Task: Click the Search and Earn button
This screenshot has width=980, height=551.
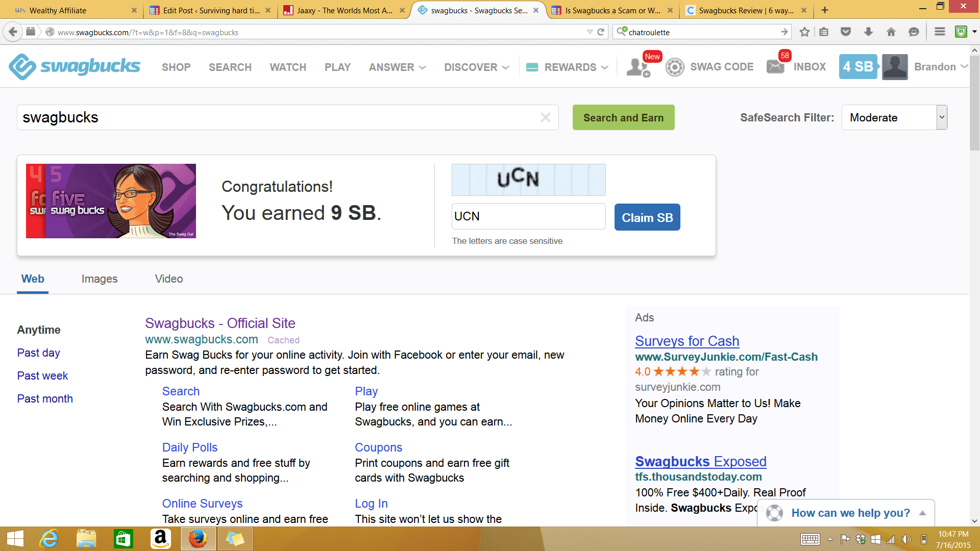Action: (x=623, y=117)
